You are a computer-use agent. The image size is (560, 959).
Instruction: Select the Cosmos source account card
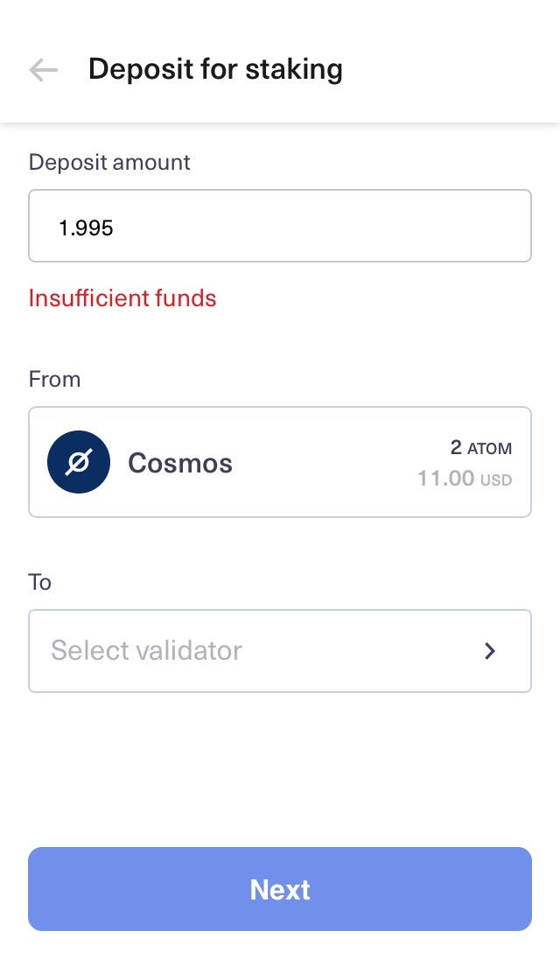click(280, 462)
